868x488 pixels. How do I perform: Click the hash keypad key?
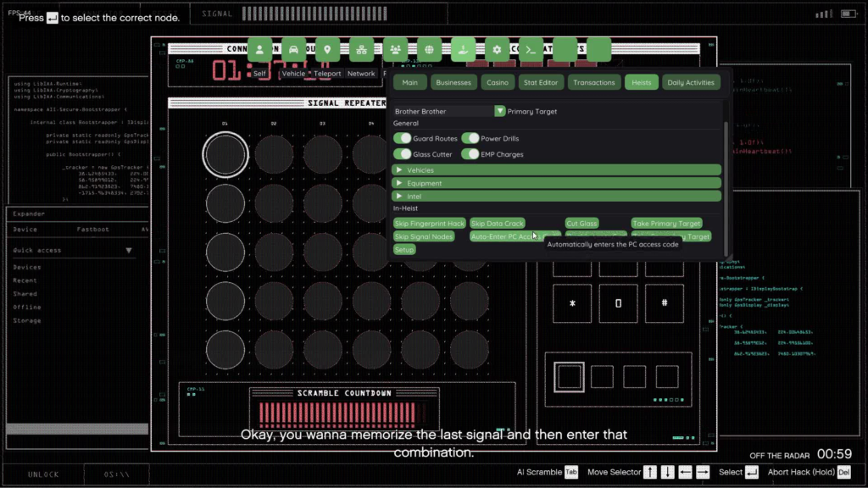coord(665,303)
